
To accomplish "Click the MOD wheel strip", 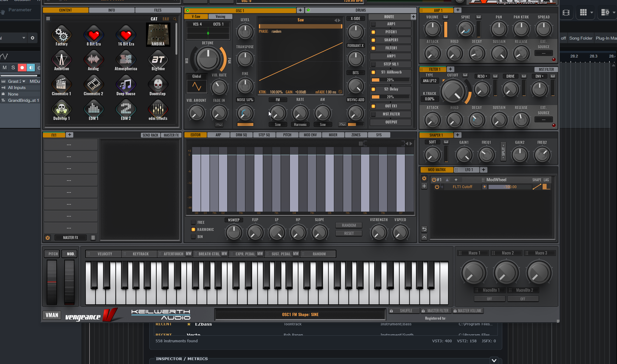I will (69, 282).
